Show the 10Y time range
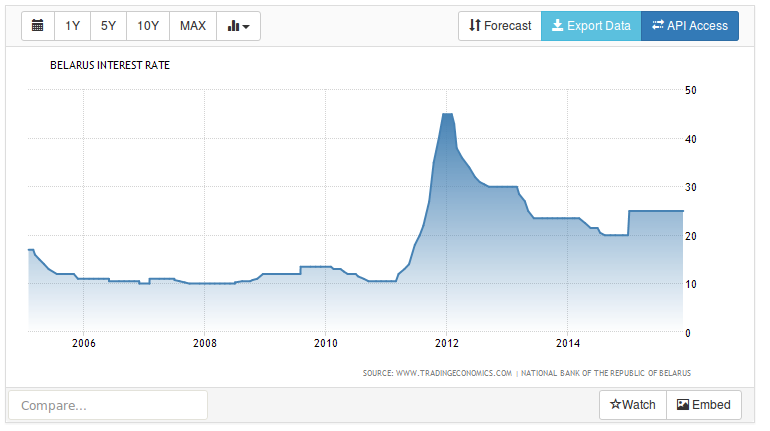The image size is (770, 431). coord(148,26)
